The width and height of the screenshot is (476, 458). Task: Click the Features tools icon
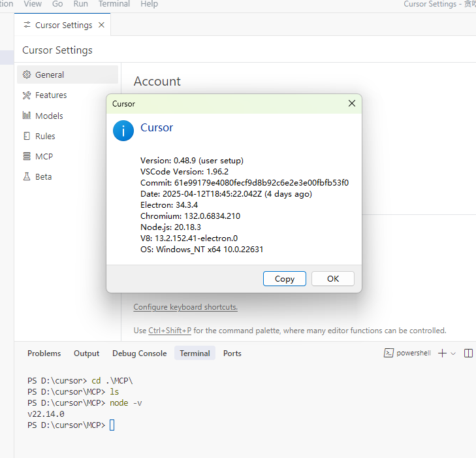(27, 95)
